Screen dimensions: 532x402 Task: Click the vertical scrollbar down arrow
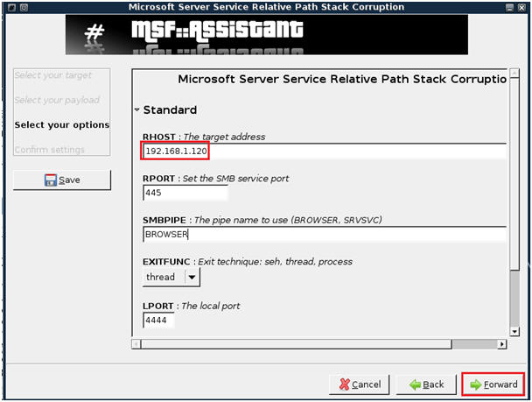click(x=514, y=331)
